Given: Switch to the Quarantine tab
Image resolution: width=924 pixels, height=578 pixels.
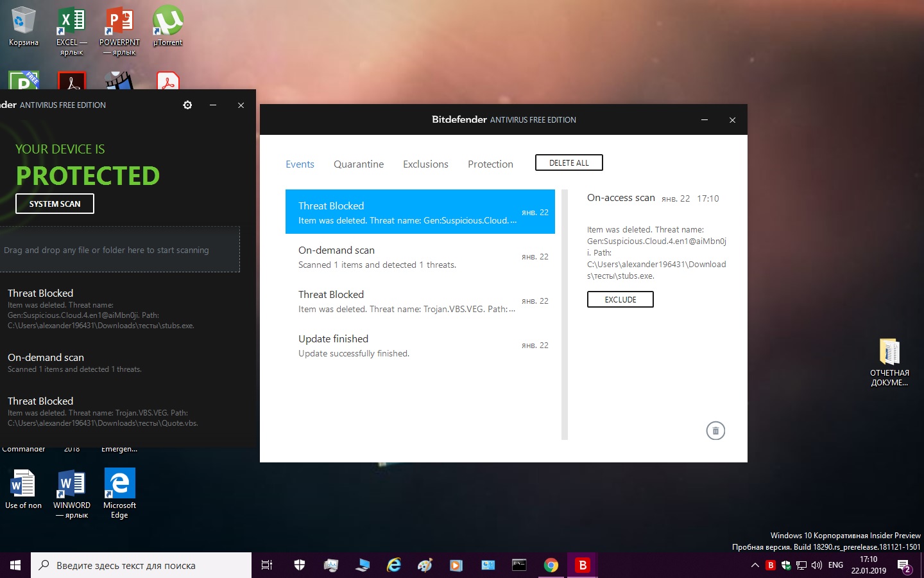Looking at the screenshot, I should coord(358,164).
